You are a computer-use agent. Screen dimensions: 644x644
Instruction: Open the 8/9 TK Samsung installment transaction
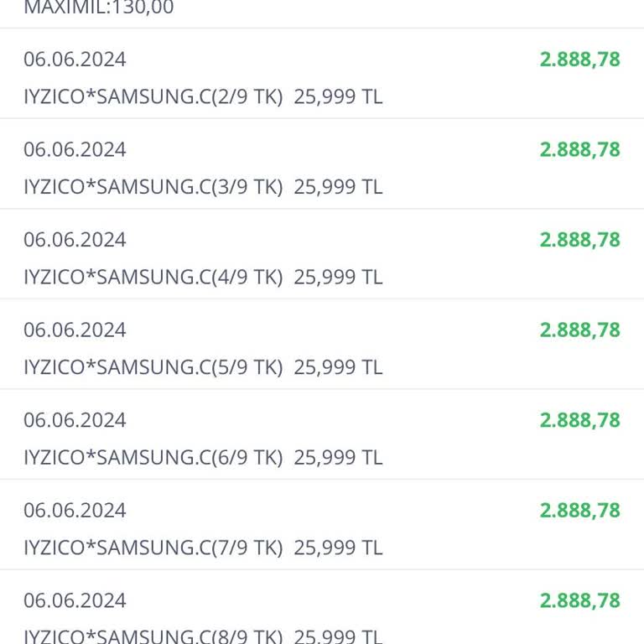322,607
